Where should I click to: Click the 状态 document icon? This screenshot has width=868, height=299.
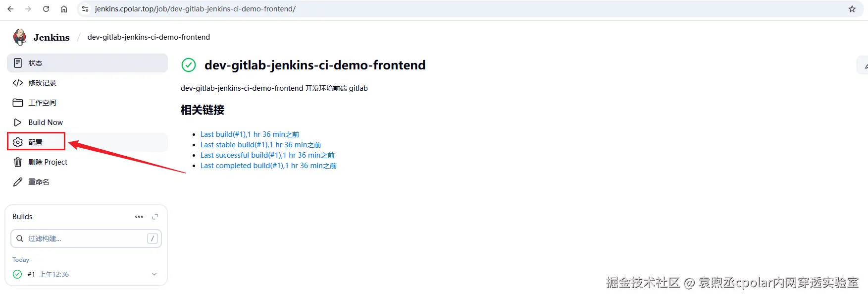click(18, 63)
